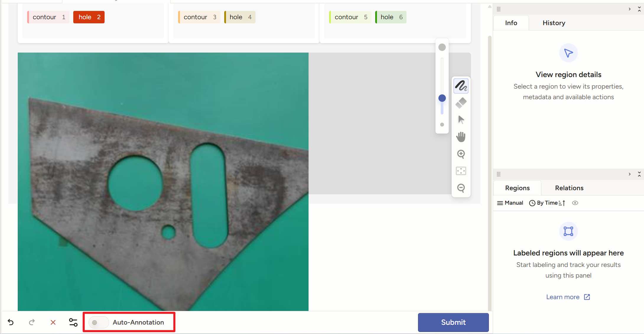
Task: Fit image to viewport
Action: pyautogui.click(x=461, y=171)
